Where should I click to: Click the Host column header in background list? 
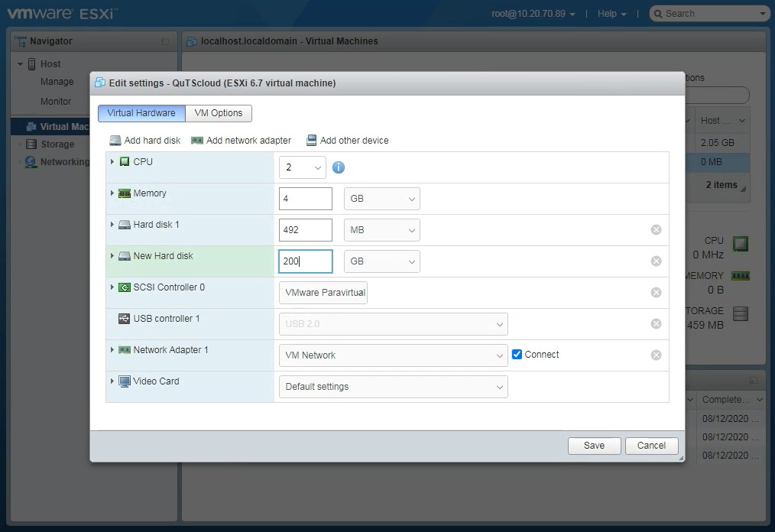[x=722, y=121]
